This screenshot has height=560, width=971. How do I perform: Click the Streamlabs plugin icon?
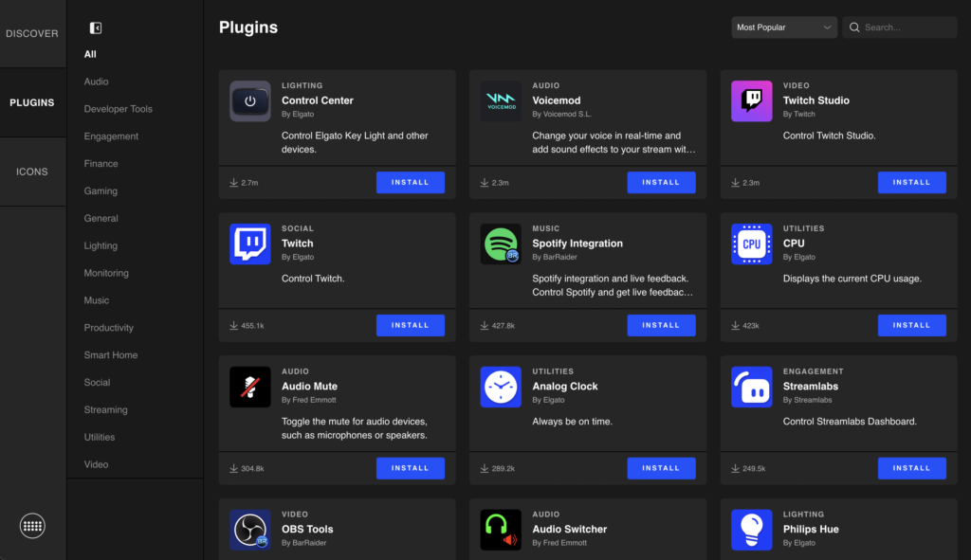(x=751, y=388)
